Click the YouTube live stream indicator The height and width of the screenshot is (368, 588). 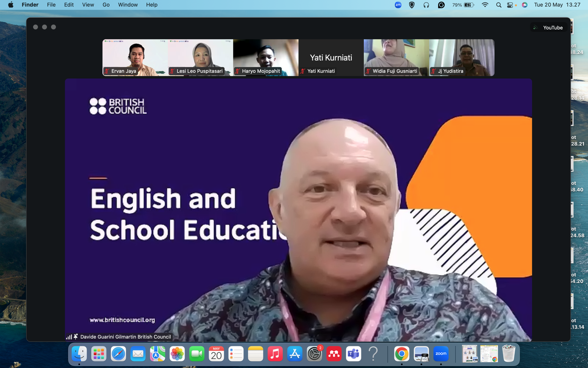point(549,28)
